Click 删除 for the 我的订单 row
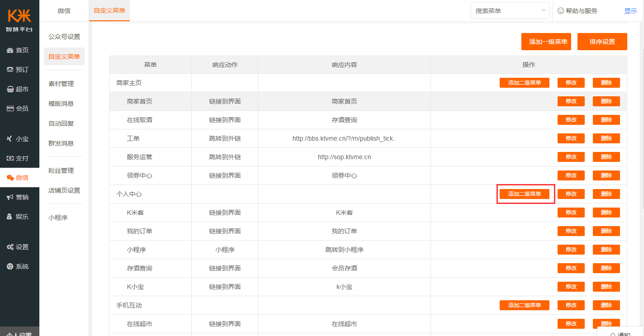644x336 pixels. pos(606,231)
